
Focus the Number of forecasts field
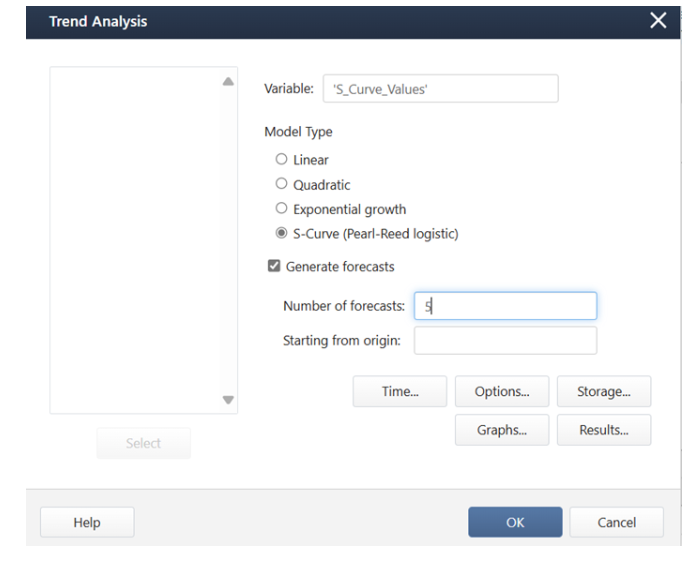(505, 306)
